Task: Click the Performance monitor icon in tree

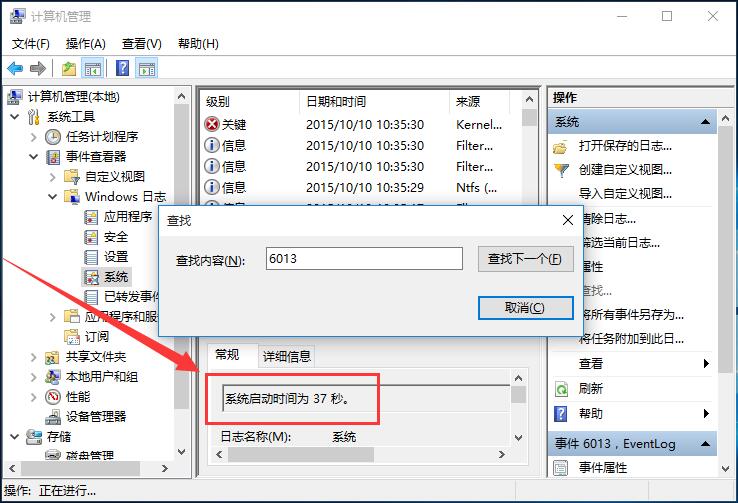Action: click(x=54, y=397)
